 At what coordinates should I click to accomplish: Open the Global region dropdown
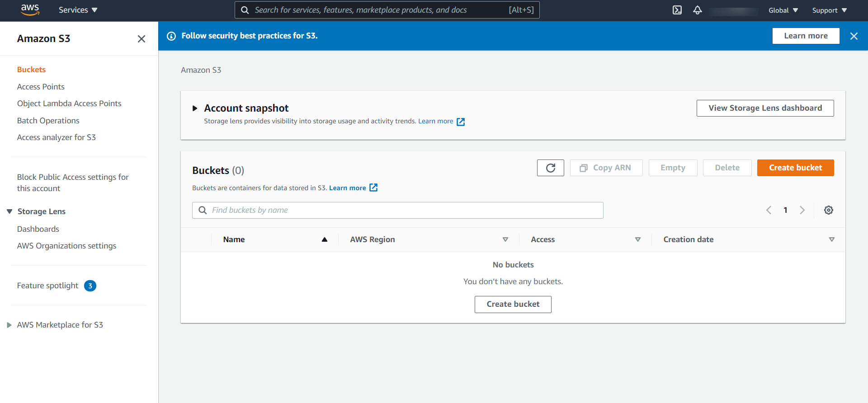point(783,10)
